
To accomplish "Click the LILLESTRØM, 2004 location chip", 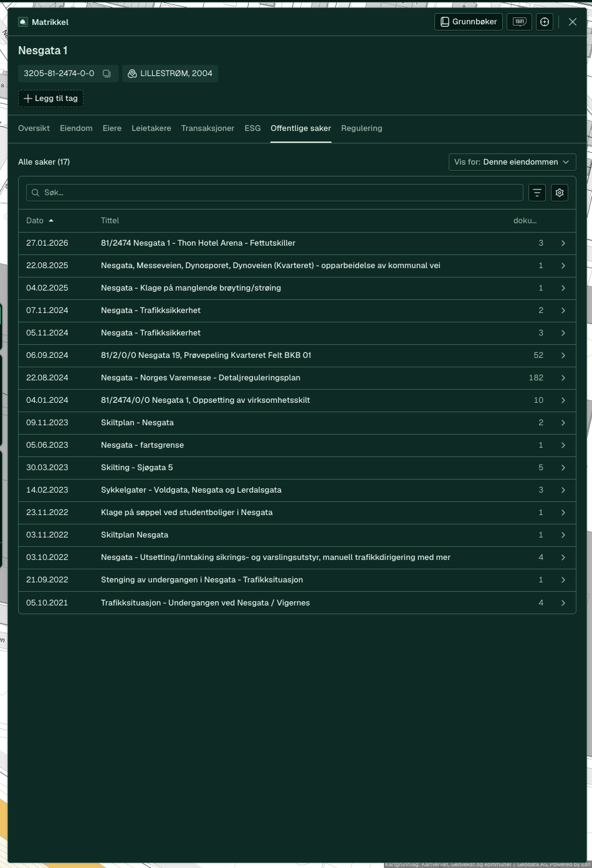I will coord(170,74).
